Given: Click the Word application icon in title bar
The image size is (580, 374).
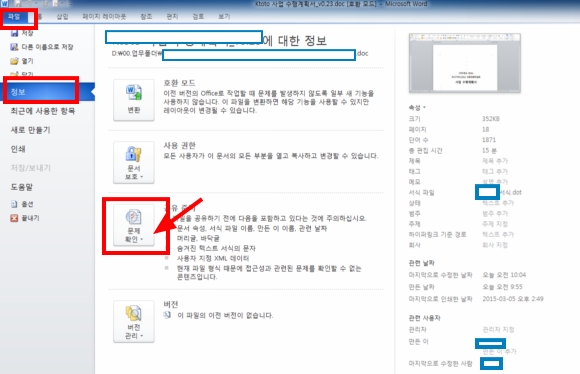Looking at the screenshot, I should (x=4, y=4).
